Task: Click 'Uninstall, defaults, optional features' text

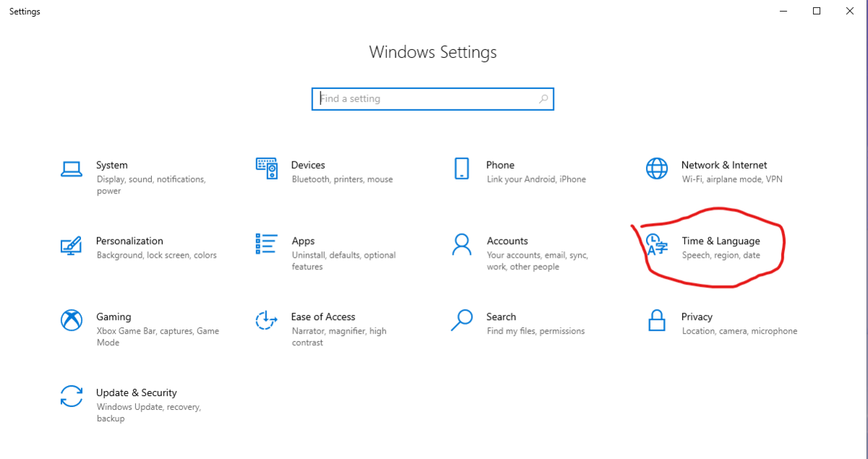Action: coord(344,261)
